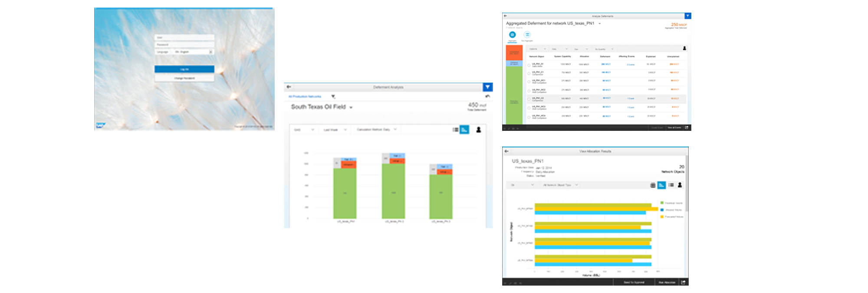
Task: Select the last row Well Completion radio button
Action: (x=529, y=117)
